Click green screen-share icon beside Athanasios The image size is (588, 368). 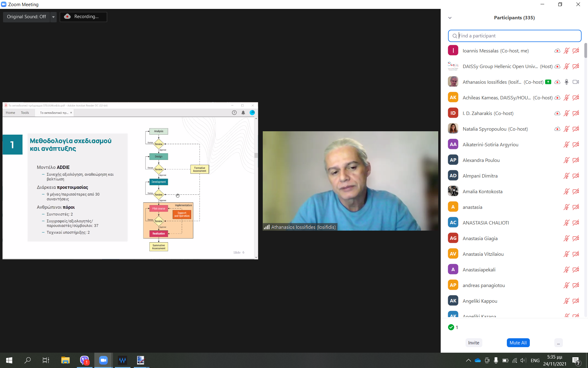pyautogui.click(x=548, y=82)
